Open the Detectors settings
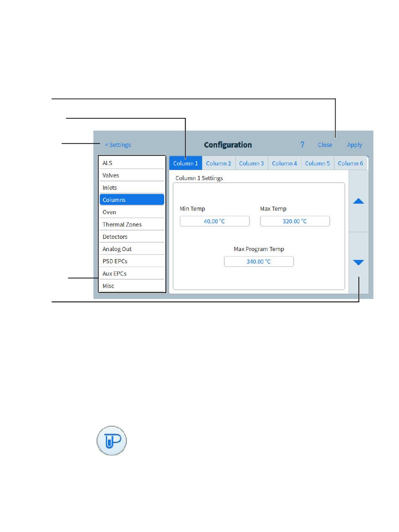Screen dimensions: 399x532 pos(132,236)
